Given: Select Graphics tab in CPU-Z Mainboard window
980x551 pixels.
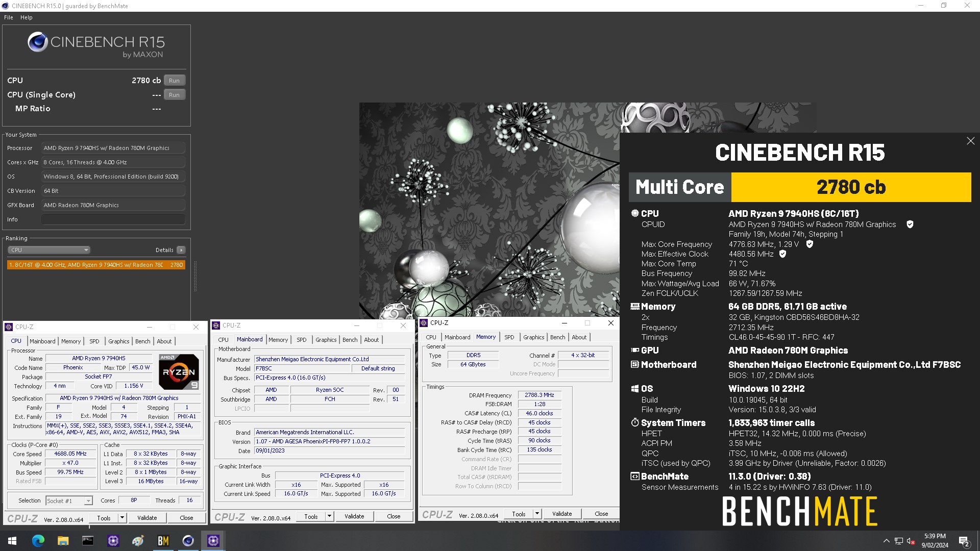Looking at the screenshot, I should (x=326, y=340).
